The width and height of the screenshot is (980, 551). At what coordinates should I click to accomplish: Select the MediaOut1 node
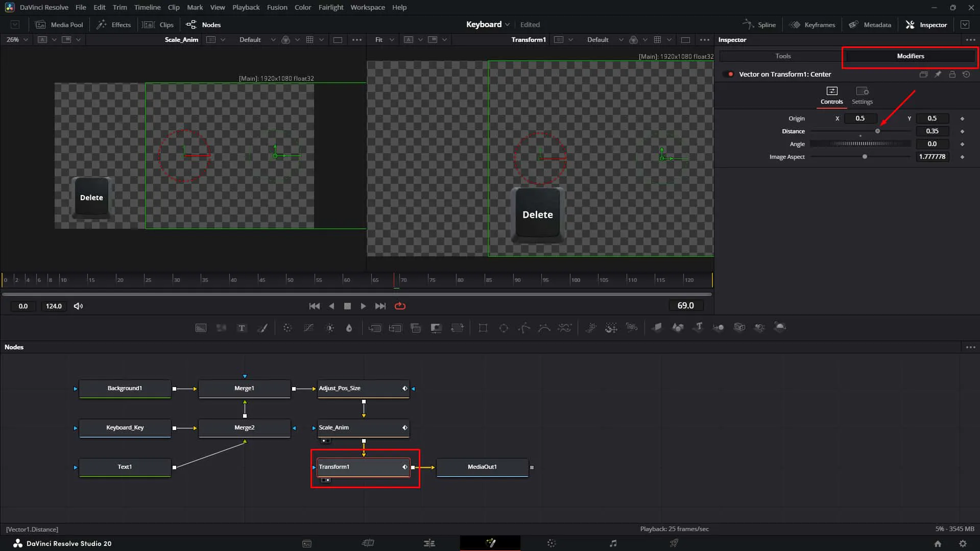[482, 467]
